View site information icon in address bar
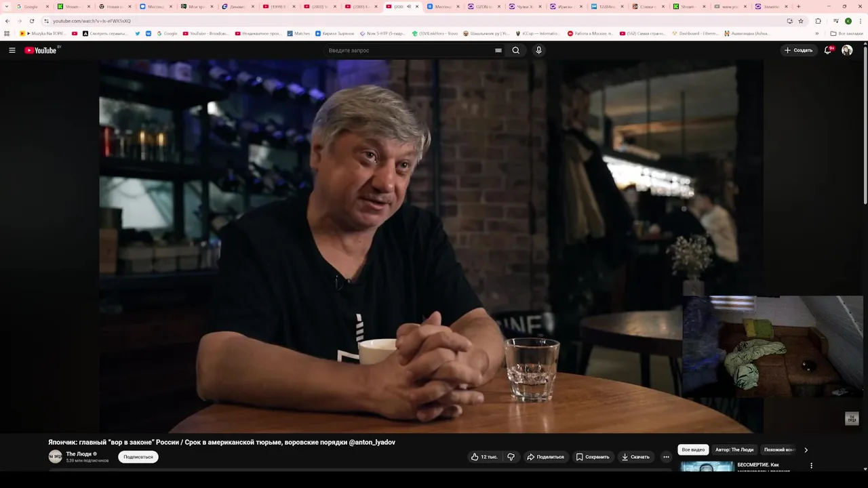 pos(46,21)
